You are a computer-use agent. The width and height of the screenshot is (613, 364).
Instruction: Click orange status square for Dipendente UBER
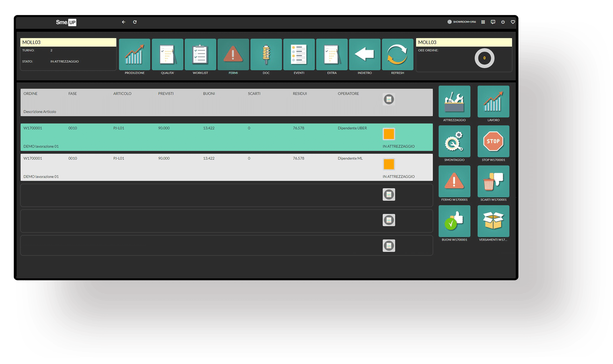coord(389,134)
